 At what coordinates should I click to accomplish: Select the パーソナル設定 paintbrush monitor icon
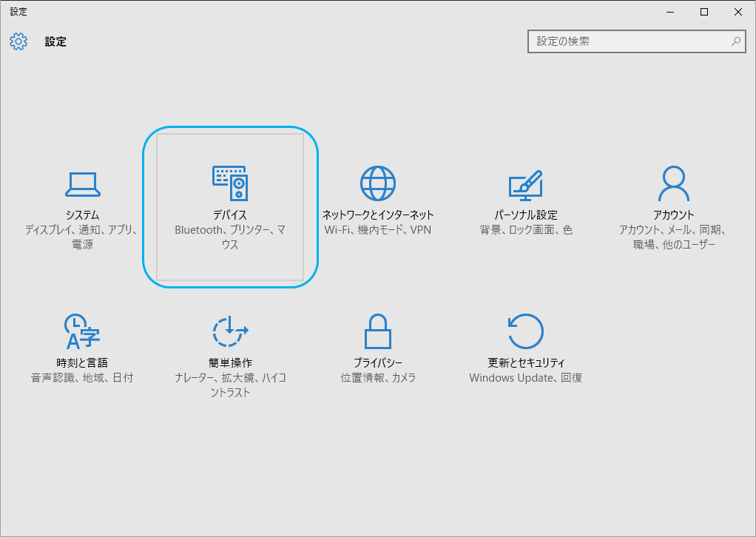coord(525,184)
